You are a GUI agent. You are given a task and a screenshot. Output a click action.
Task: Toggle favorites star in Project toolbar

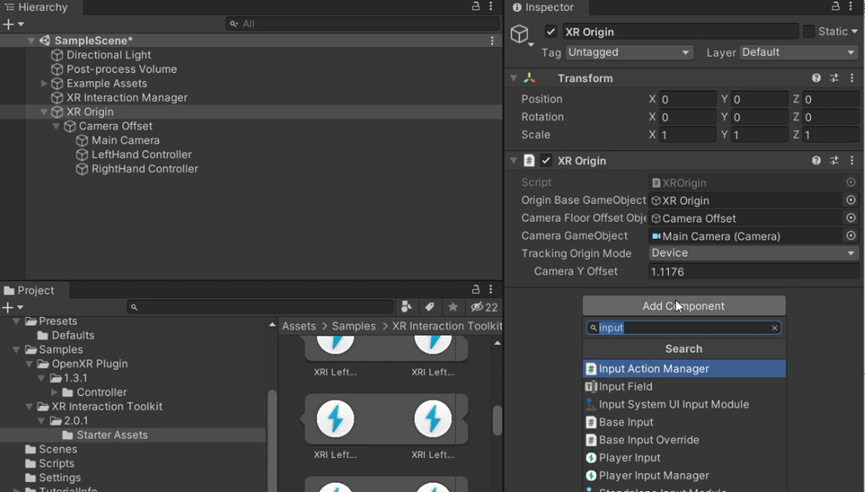tap(453, 307)
